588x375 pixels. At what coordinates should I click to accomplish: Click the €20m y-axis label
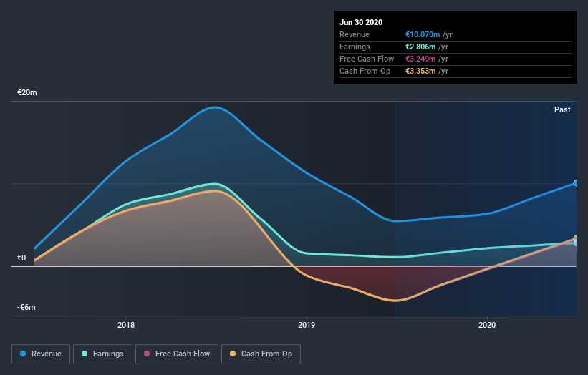tap(27, 92)
